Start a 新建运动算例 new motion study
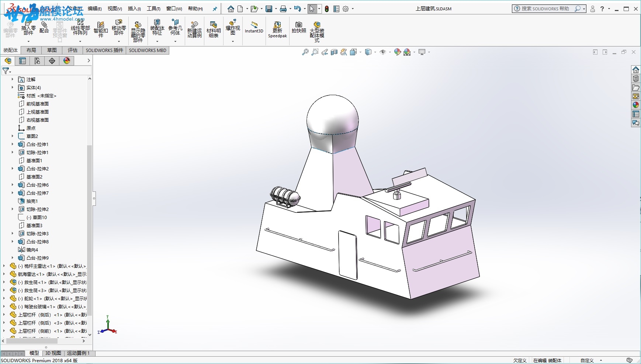Image resolution: width=641 pixels, height=364 pixels. [x=194, y=30]
